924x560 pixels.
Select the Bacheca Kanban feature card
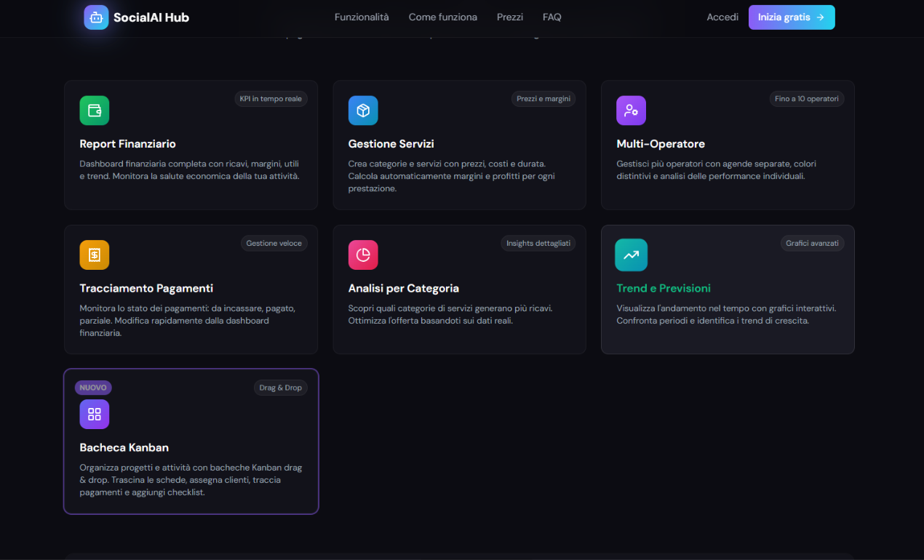[x=191, y=441]
